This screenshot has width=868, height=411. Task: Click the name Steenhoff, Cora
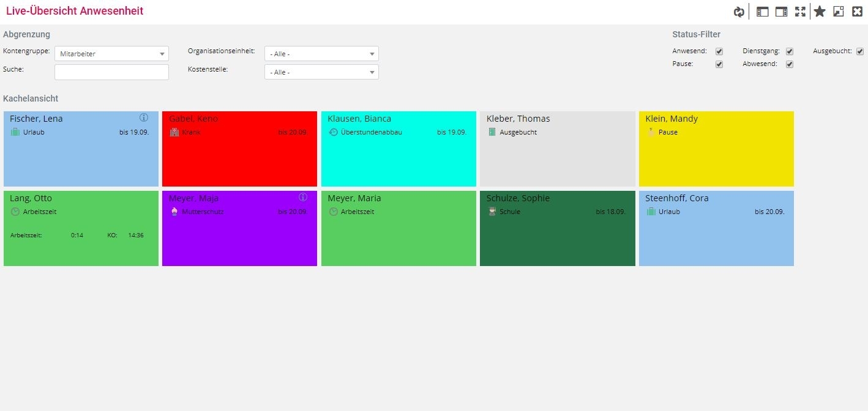[x=676, y=198]
